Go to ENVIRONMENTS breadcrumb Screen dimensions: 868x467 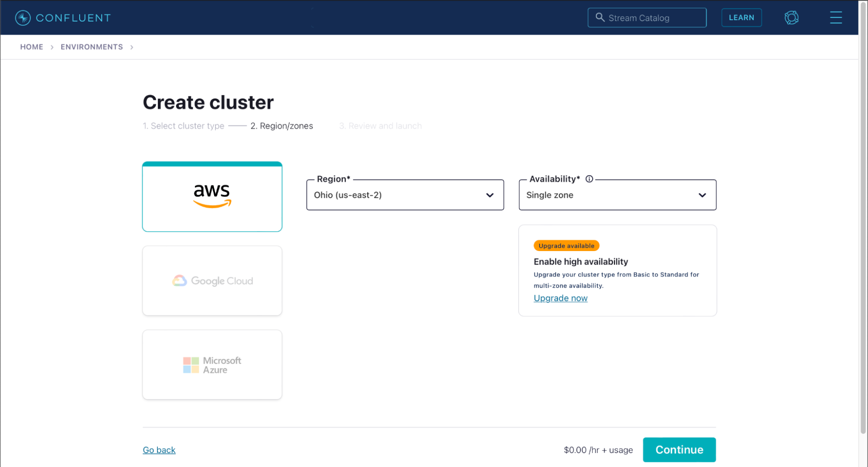[x=92, y=47]
